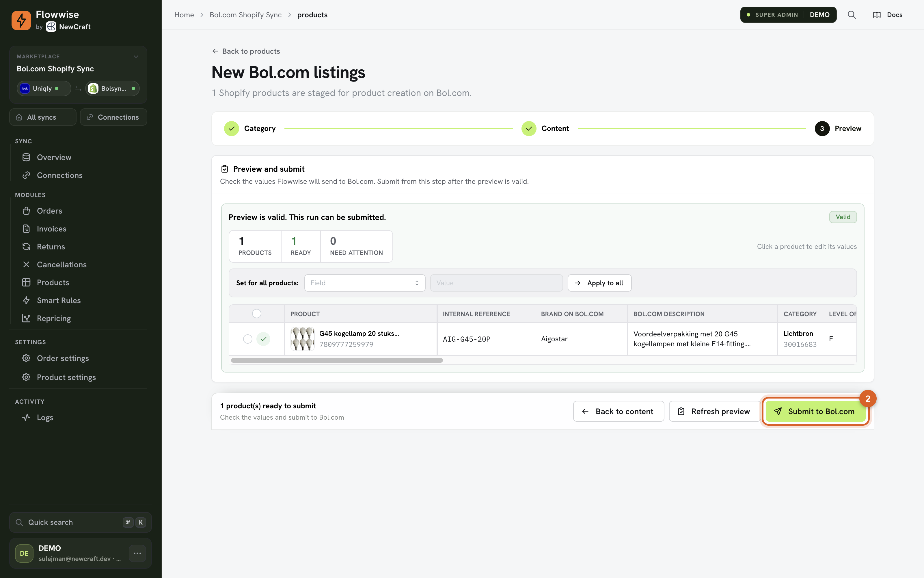Click the Aigostar brand cell
Screen dimensions: 924x578
coord(581,339)
